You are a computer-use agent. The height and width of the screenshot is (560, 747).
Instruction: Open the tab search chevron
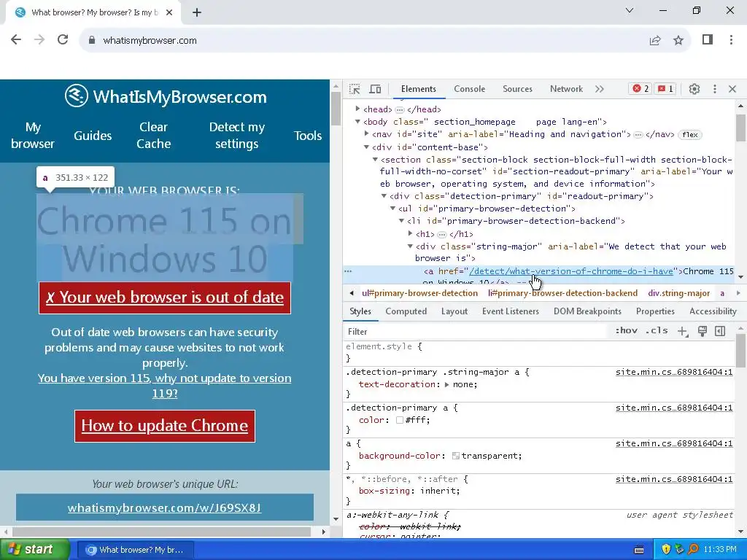tap(630, 10)
